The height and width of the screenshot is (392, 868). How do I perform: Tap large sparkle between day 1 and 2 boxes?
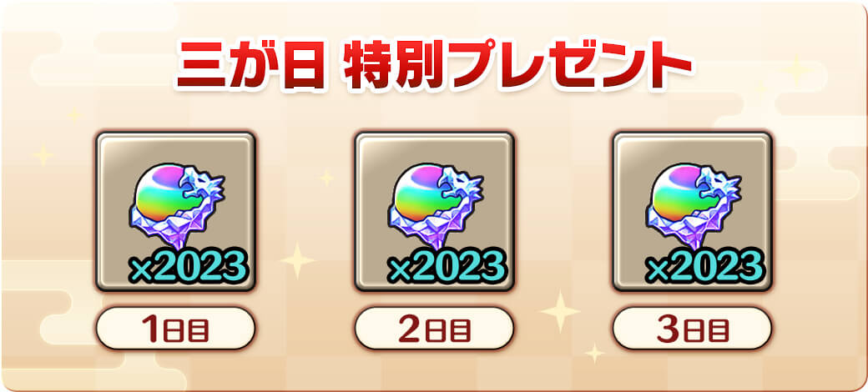pyautogui.click(x=298, y=260)
